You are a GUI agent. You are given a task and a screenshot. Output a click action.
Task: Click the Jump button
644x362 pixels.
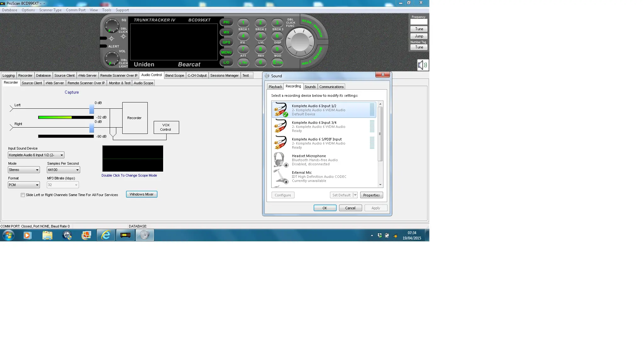pos(419,36)
